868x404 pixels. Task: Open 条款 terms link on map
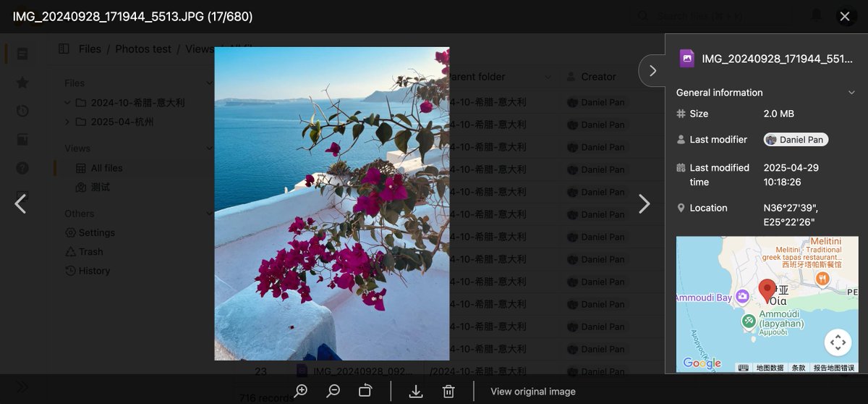click(x=798, y=368)
